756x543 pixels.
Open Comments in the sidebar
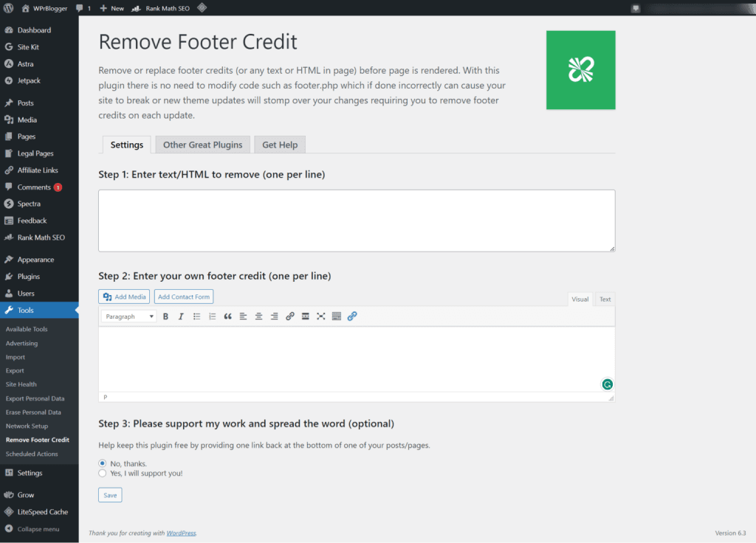click(39, 187)
